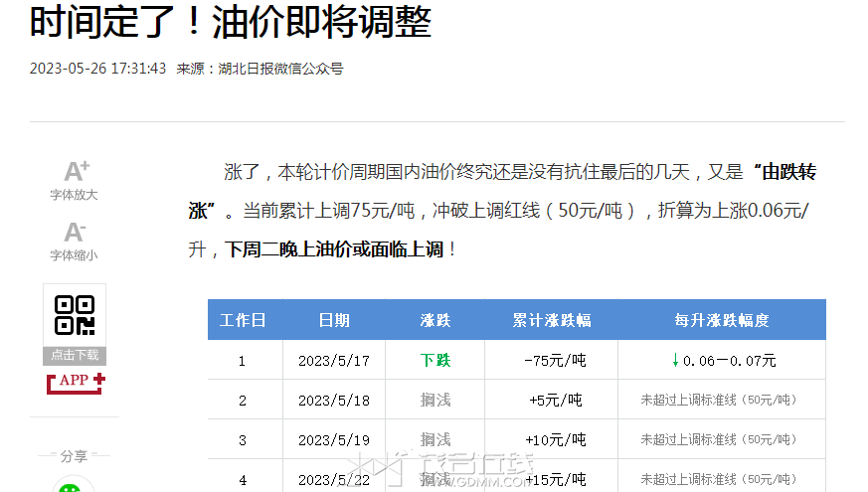Click the 日期 column header
The width and height of the screenshot is (868, 492).
coord(334,320)
